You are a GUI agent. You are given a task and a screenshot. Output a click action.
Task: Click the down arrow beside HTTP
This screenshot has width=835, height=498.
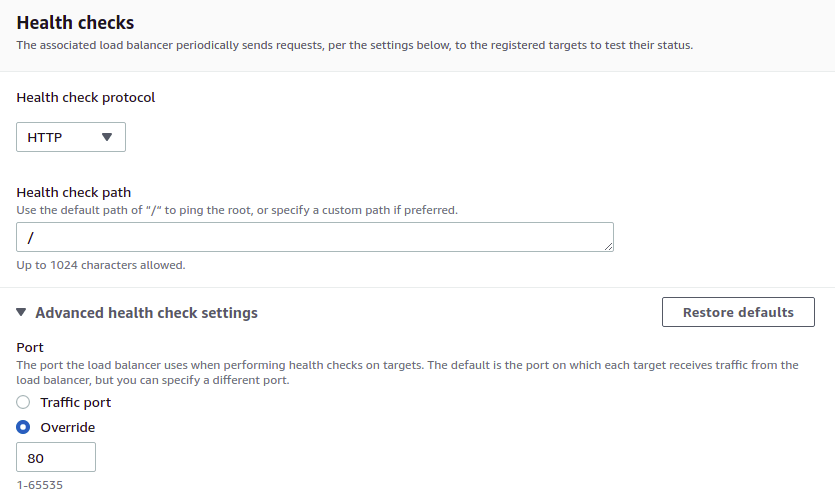click(107, 137)
